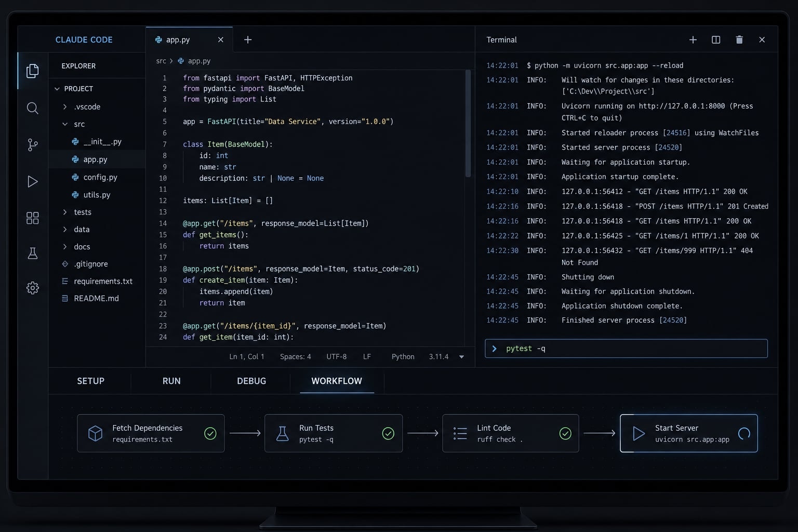Click Python icon beside utils.py
This screenshot has width=798, height=532.
[75, 195]
